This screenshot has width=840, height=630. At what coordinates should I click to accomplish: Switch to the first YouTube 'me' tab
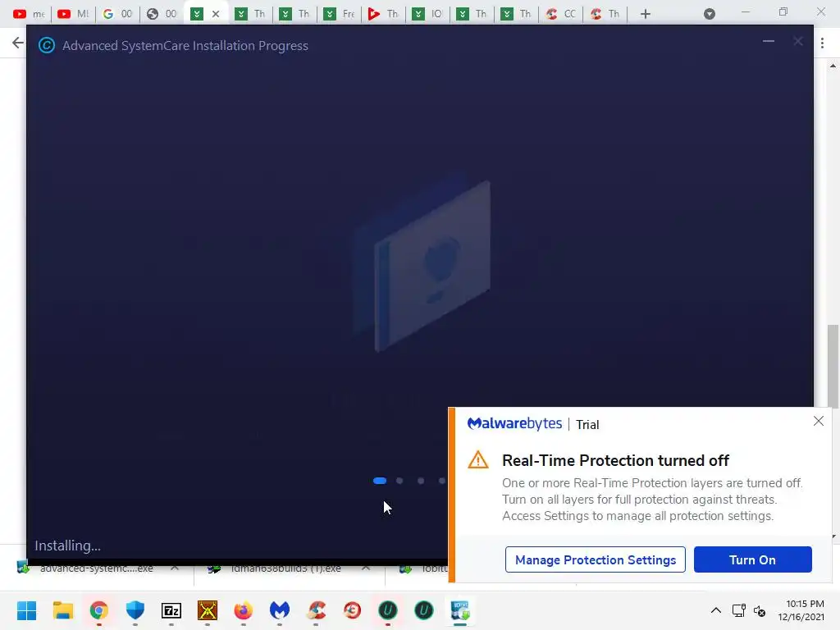tap(29, 14)
